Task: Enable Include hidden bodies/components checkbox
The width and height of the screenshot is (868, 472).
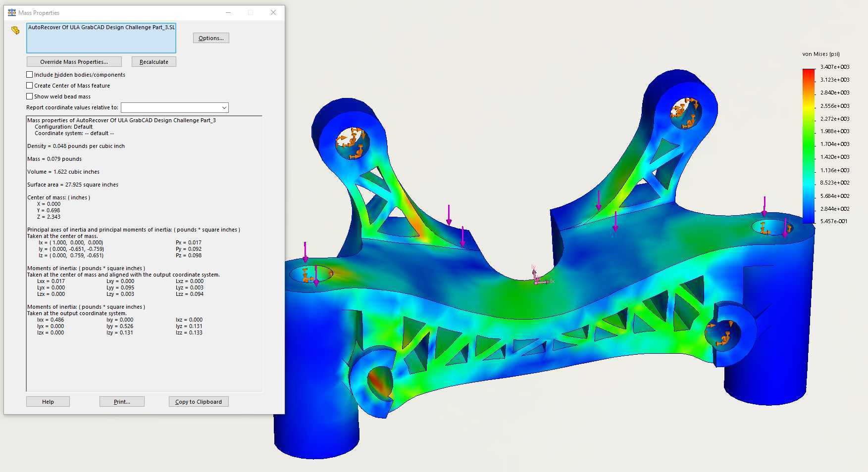Action: [30, 75]
